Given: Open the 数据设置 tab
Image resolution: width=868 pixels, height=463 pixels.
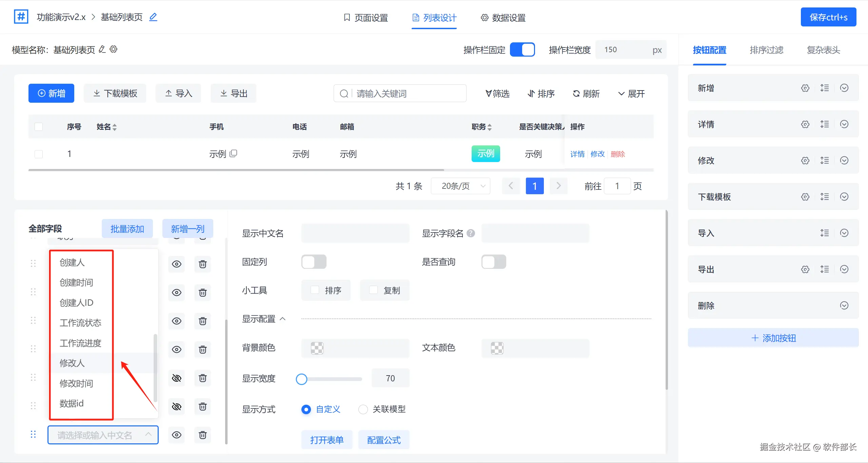Looking at the screenshot, I should pos(503,18).
